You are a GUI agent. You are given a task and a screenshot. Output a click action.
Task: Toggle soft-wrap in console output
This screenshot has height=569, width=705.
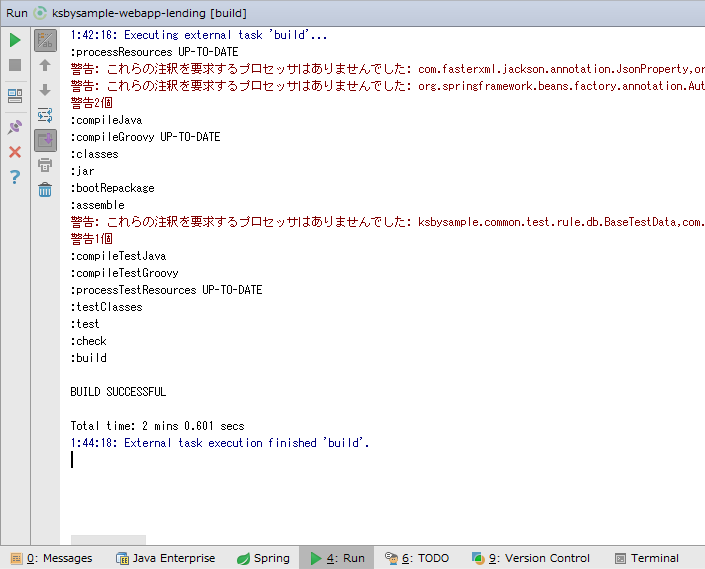click(x=45, y=116)
